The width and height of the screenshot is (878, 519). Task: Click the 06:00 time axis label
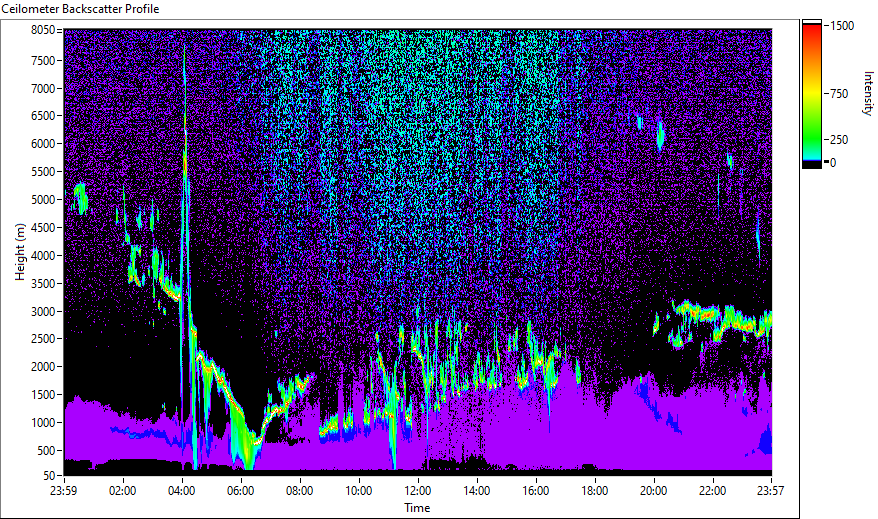[241, 491]
